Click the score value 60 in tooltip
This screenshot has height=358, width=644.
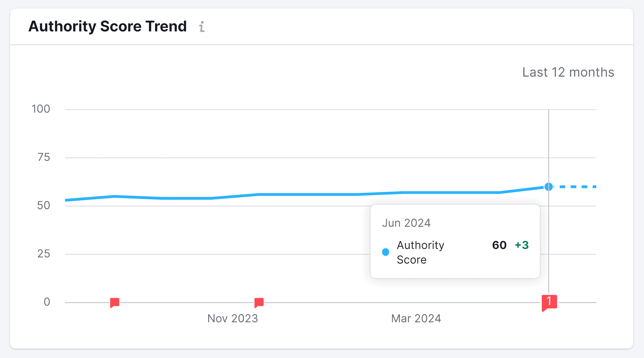click(499, 245)
